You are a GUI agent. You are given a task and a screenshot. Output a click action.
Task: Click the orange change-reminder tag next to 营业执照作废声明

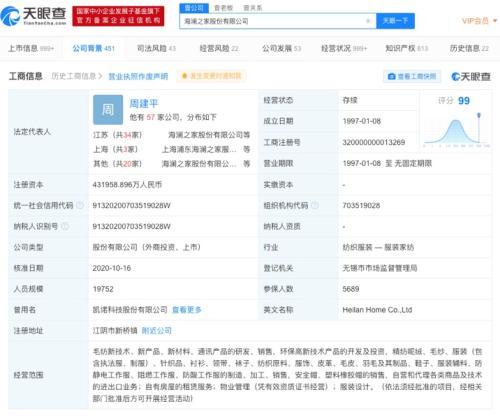point(212,76)
